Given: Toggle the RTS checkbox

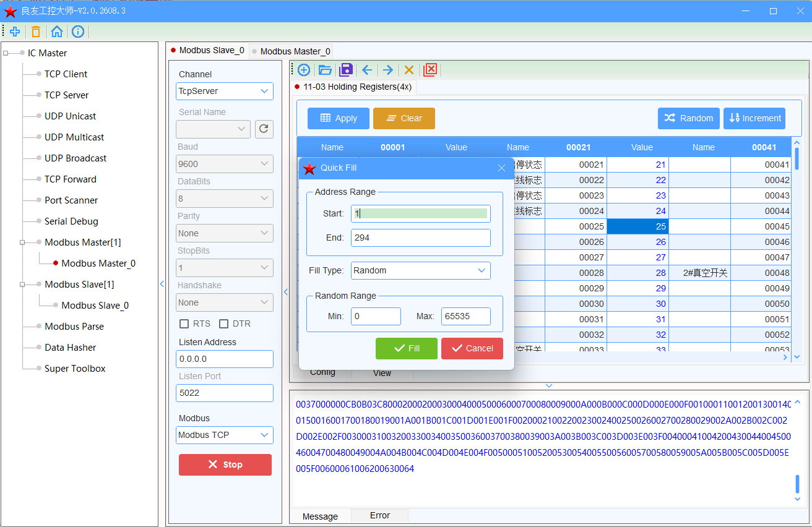Looking at the screenshot, I should (x=184, y=324).
